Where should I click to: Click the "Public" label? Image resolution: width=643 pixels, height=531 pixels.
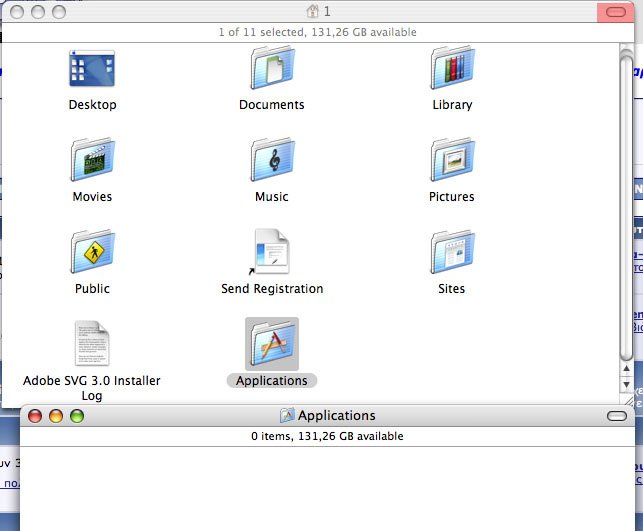pos(92,288)
